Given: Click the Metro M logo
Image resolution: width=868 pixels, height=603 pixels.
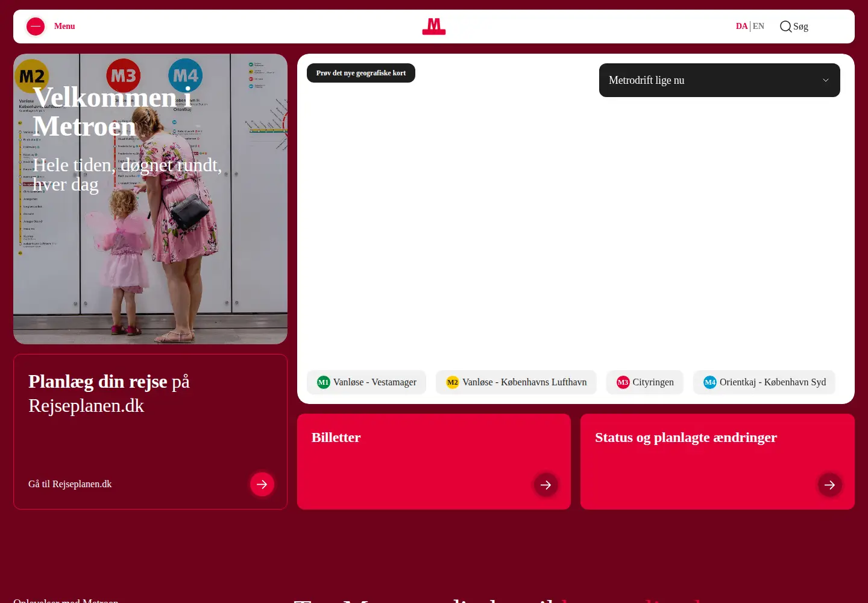Looking at the screenshot, I should 434,27.
